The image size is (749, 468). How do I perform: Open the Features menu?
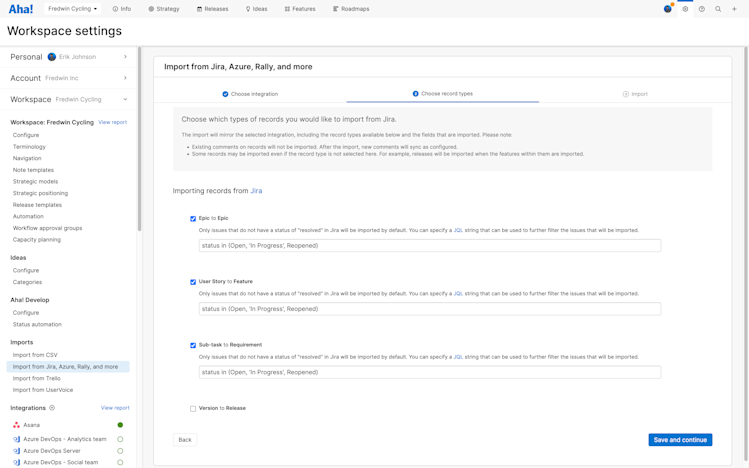300,9
